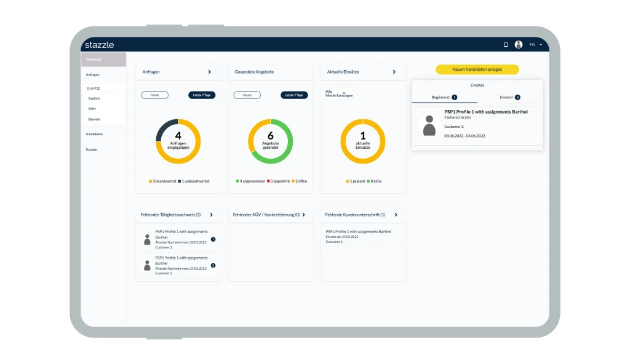
Task: Click 'Einsatz ab: 24.05.2022' text
Action: point(342,237)
